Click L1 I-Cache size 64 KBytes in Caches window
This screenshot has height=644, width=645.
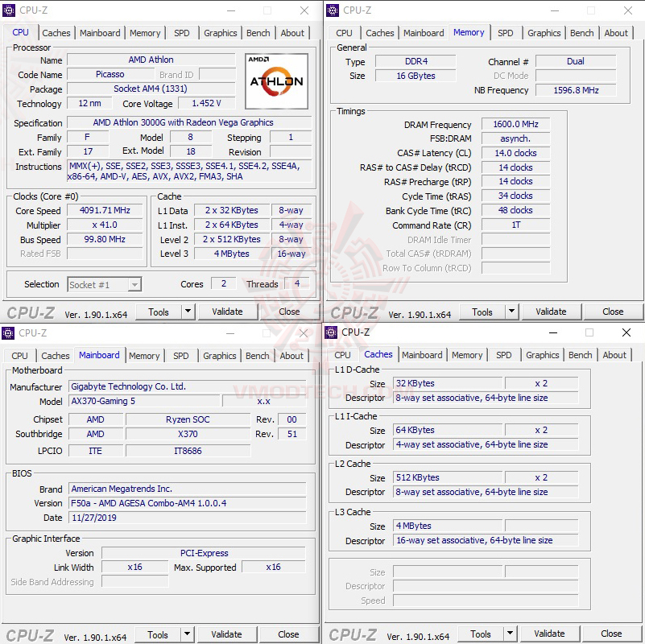coord(448,430)
